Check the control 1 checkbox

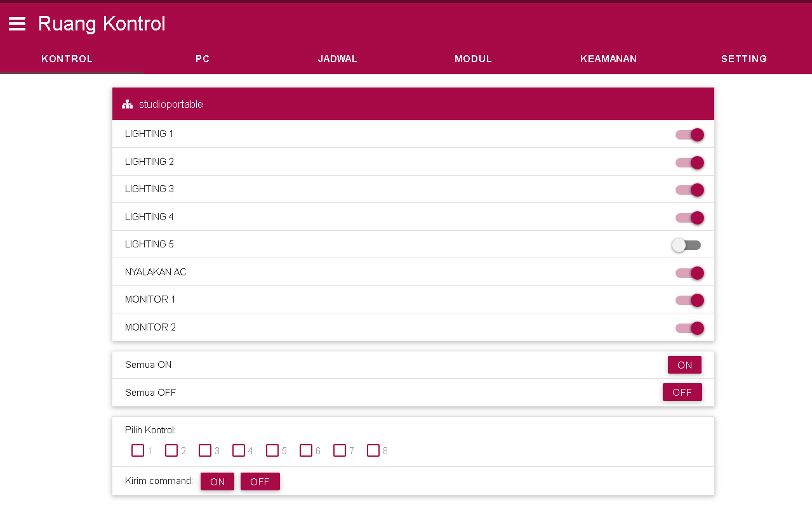coord(138,450)
